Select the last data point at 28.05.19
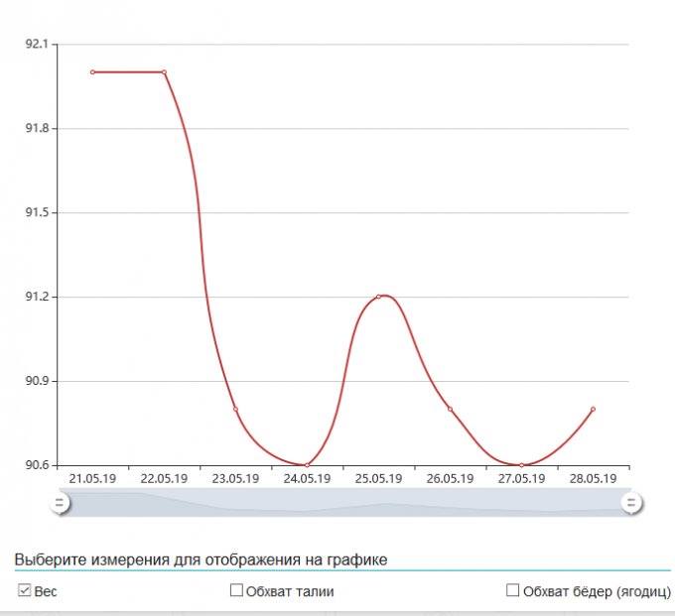The width and height of the screenshot is (675, 616). pyautogui.click(x=593, y=409)
